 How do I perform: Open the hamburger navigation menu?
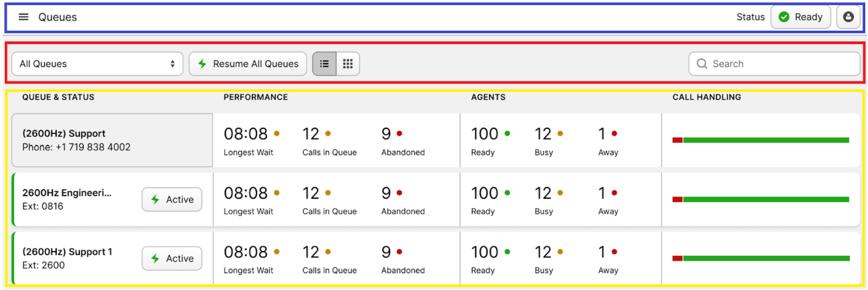23,17
